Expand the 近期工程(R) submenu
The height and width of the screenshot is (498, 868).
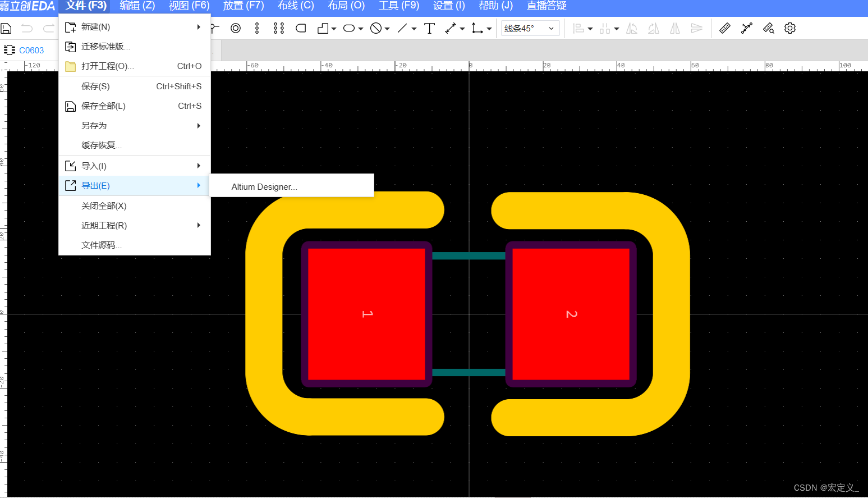point(135,226)
